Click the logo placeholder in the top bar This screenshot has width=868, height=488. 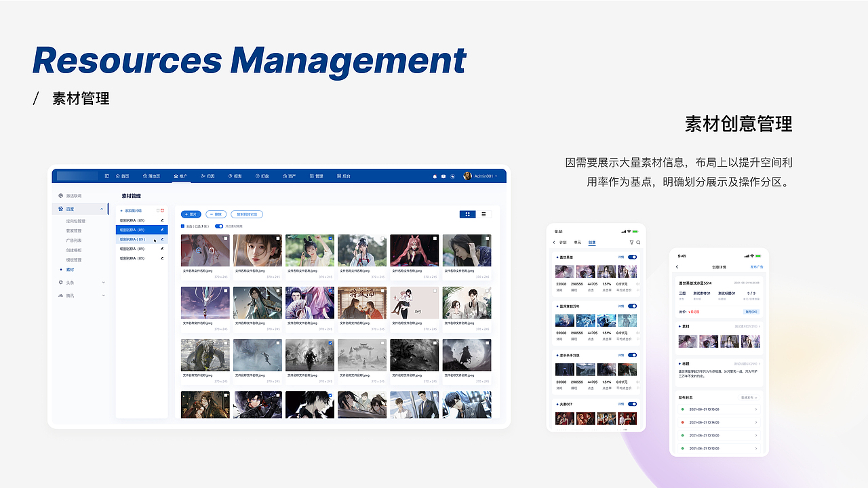(77, 176)
